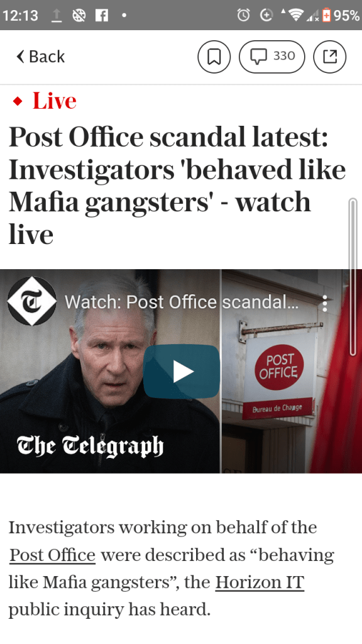Play the Post Office scandal video
The width and height of the screenshot is (362, 644).
tap(182, 371)
